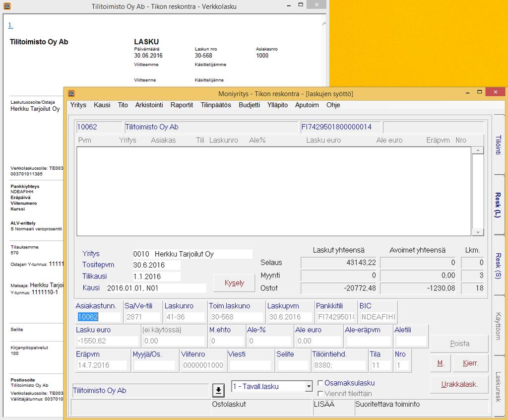Click the Ale euro field showing 0,00
This screenshot has height=420, width=508.
pos(318,341)
